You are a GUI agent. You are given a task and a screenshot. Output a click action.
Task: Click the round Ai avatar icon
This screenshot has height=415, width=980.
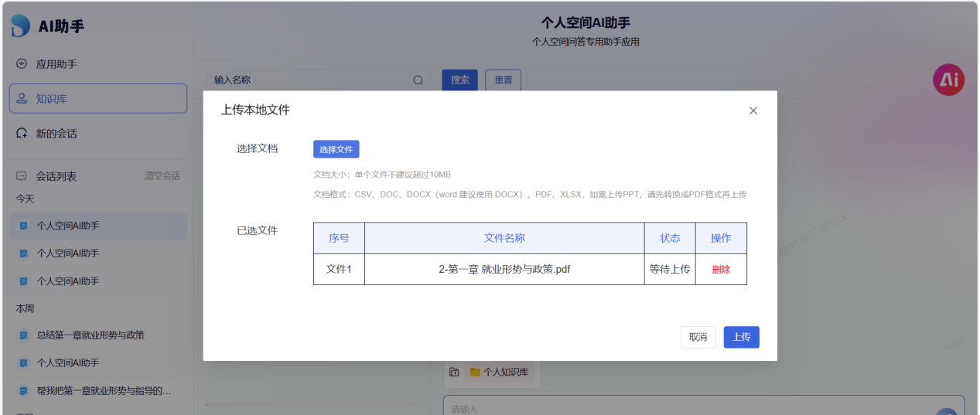point(948,80)
